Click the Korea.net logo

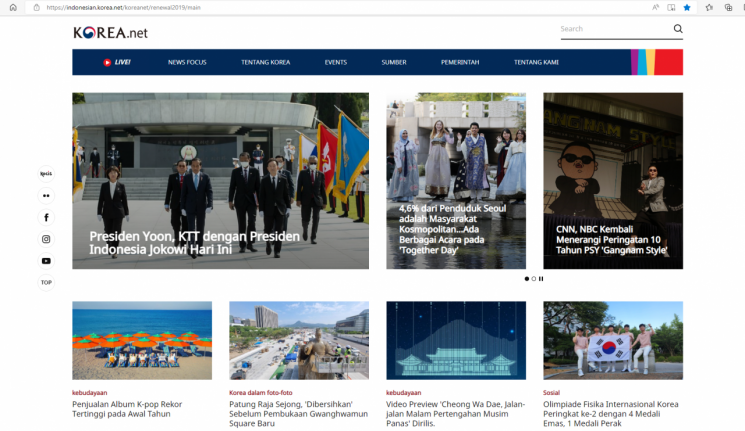pyautogui.click(x=110, y=32)
